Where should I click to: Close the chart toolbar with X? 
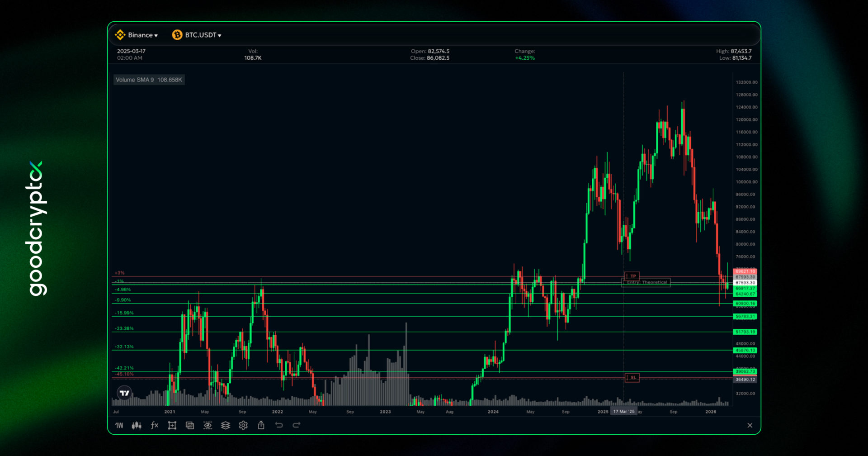tap(750, 425)
